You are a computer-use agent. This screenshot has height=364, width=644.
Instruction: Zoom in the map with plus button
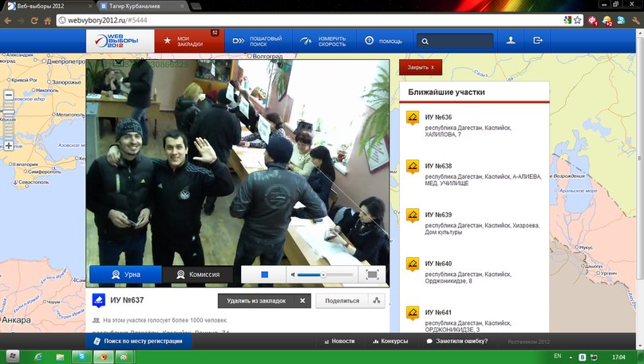tap(9, 146)
